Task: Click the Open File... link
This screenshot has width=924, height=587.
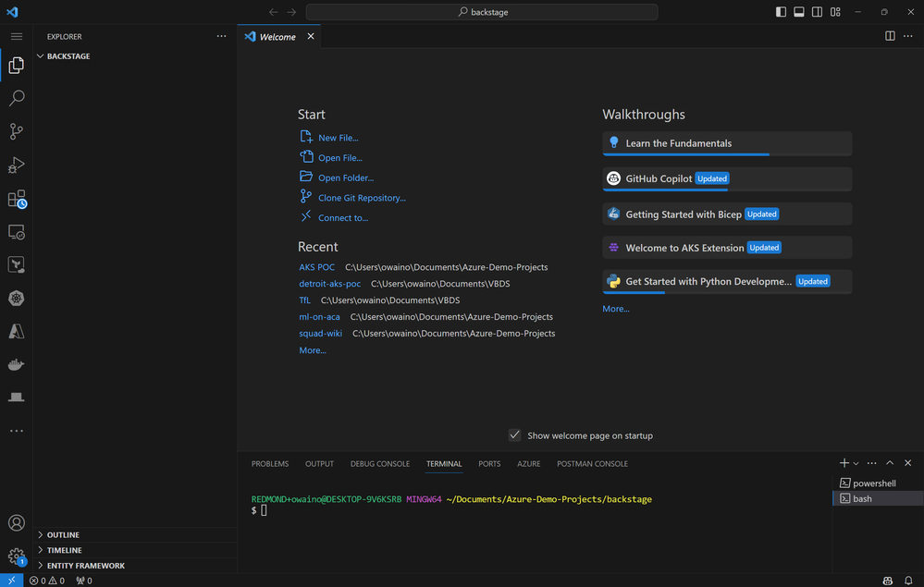Action: (x=340, y=158)
